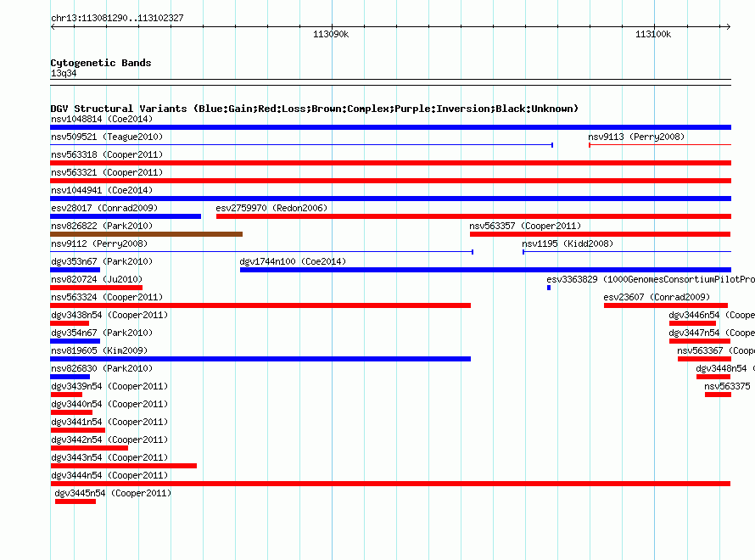Viewport: 755px width, 560px height.
Task: Select the dgv3447n54 variant label
Action: click(x=712, y=333)
